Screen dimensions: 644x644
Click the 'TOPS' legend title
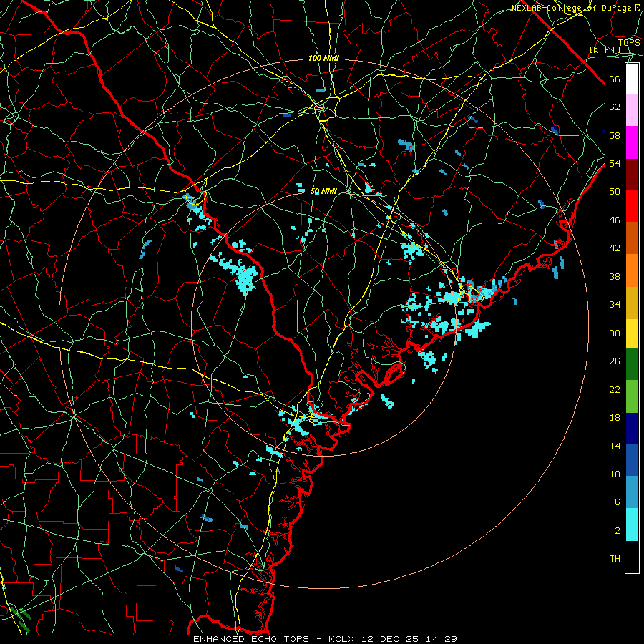pos(629,42)
